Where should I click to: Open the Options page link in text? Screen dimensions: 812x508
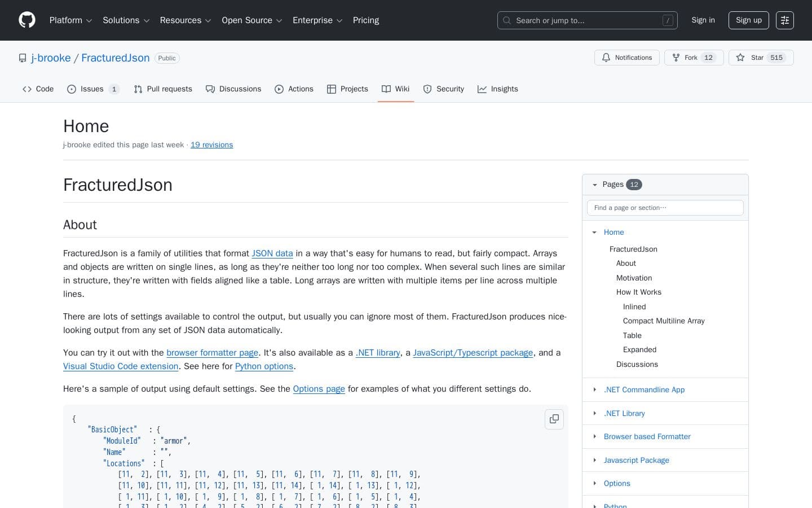click(319, 389)
